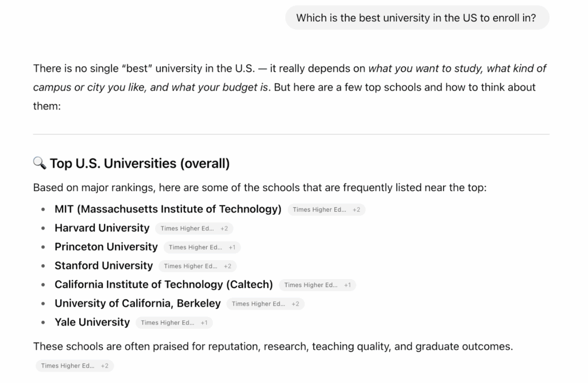Click the magnifying glass icon in the heading

40,164
